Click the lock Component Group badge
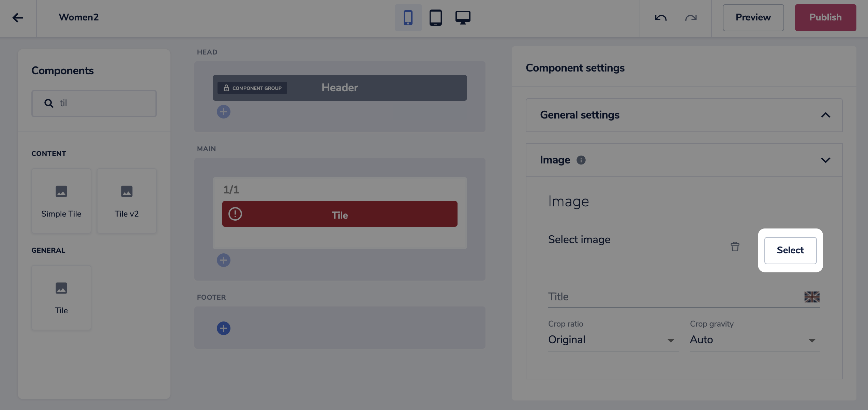 pos(252,88)
